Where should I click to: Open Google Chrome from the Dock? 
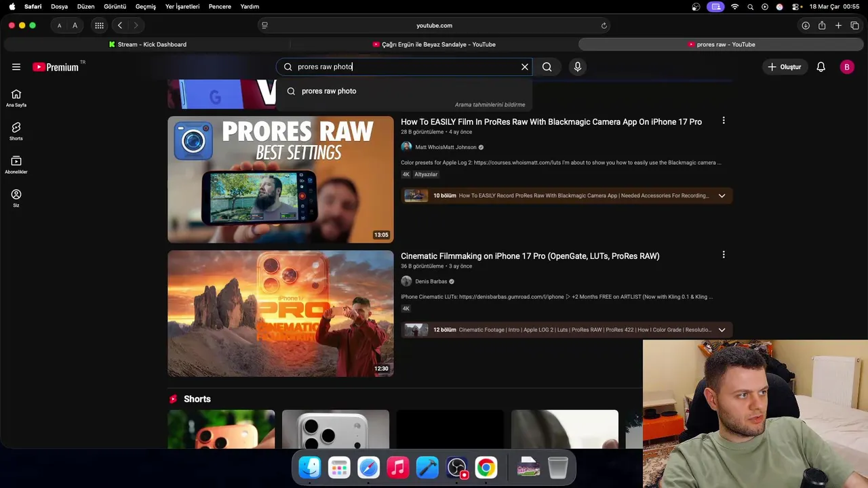click(x=486, y=468)
